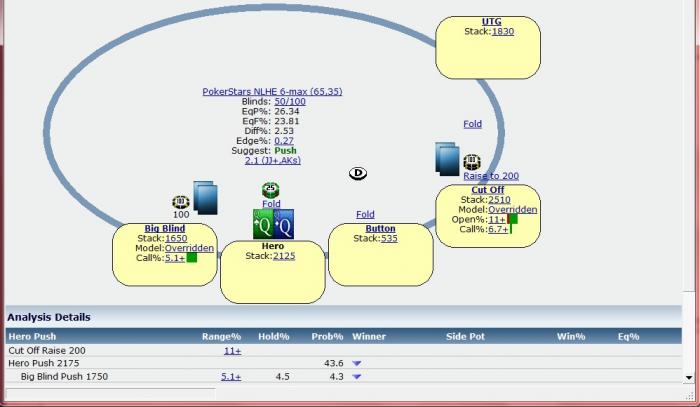Screen dimensions: 700x407
Task: Click the Big Blind call range bar
Action: [192, 258]
